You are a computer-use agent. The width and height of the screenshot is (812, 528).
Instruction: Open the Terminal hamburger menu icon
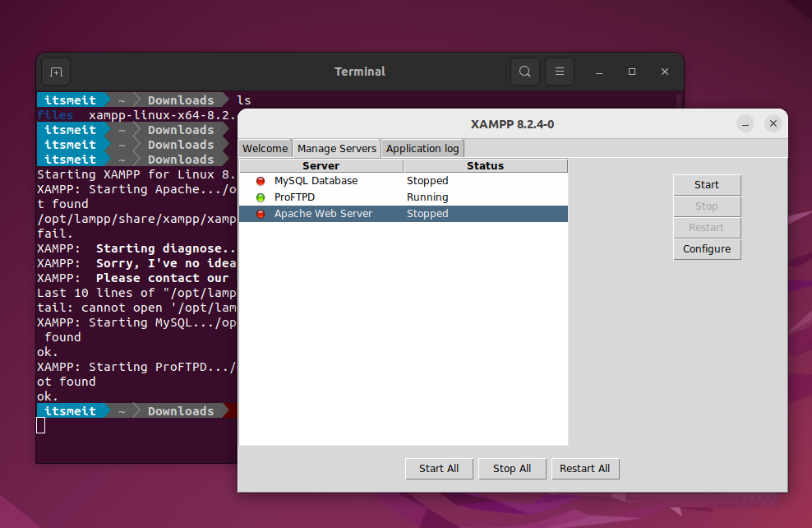coord(559,72)
